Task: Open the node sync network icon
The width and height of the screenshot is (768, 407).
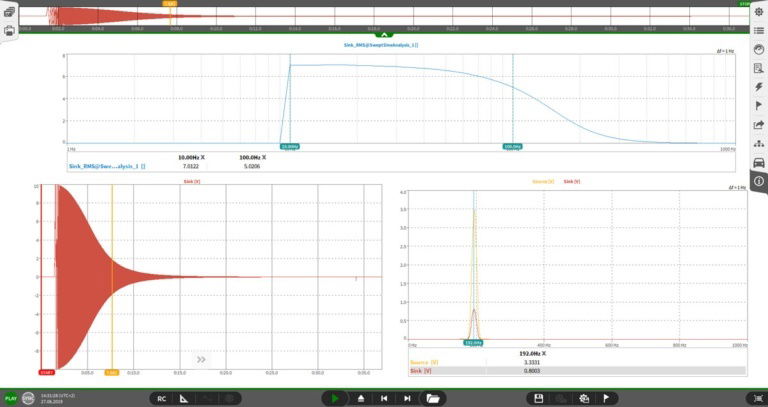Action: 759,144
